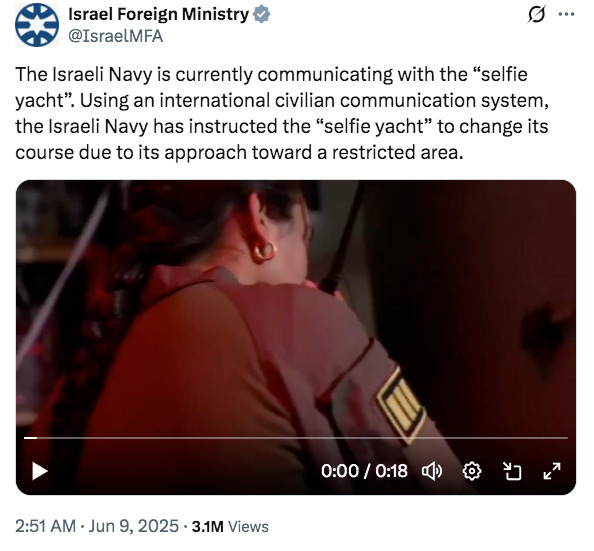The image size is (594, 551).
Task: Click the Israel Foreign Ministry profile avatar
Action: [x=37, y=25]
